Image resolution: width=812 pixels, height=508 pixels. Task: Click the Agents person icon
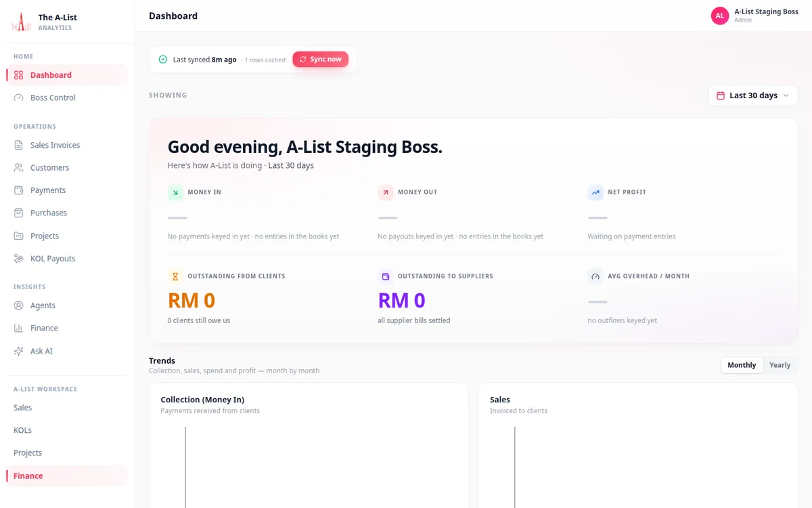click(18, 305)
